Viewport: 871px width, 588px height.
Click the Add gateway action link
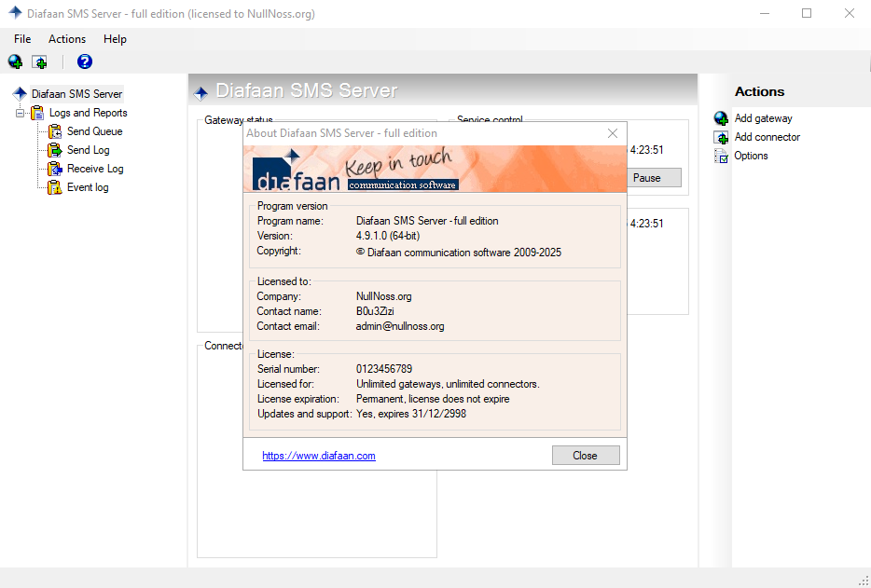pyautogui.click(x=763, y=118)
